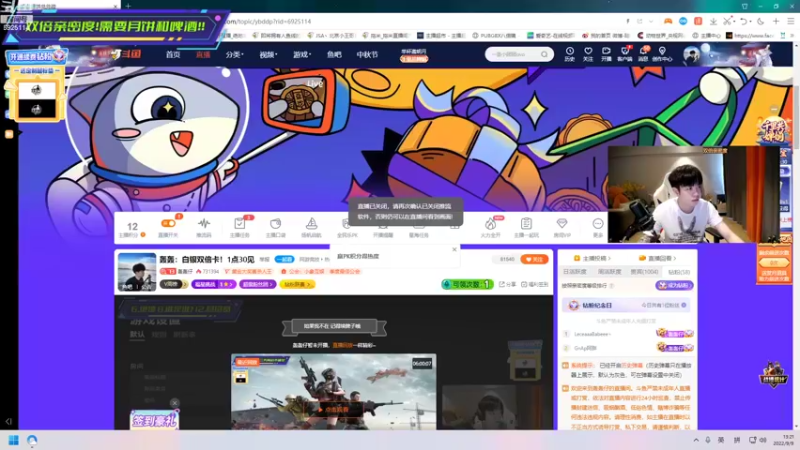Screen dimensions: 800x450
Task: Open the 更多 ellipsis icon in streamer toolbar
Action: [x=597, y=228]
